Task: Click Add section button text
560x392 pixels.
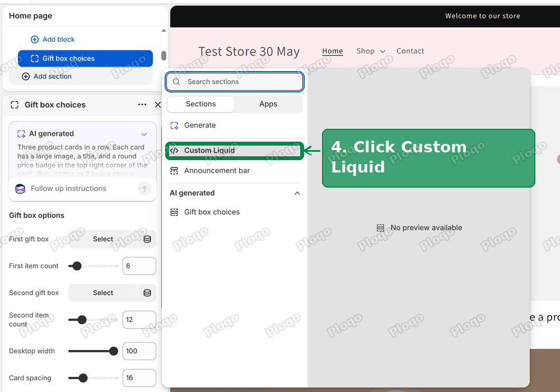Action: point(53,76)
